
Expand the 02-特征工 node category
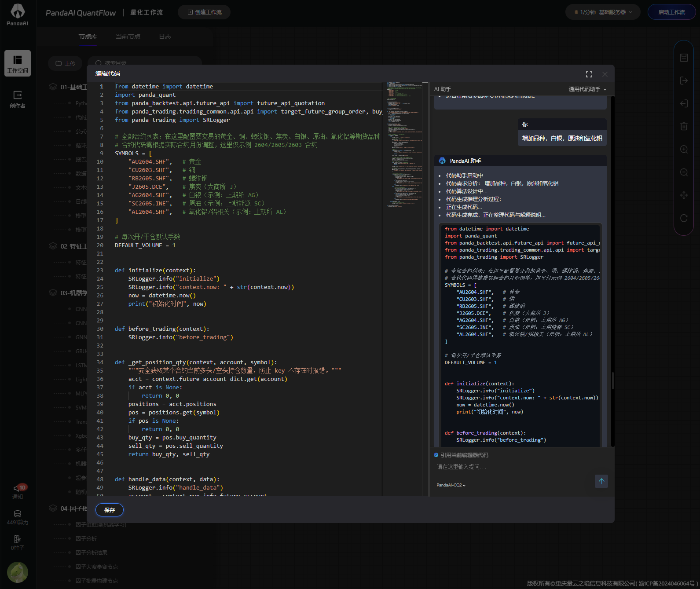coord(73,246)
